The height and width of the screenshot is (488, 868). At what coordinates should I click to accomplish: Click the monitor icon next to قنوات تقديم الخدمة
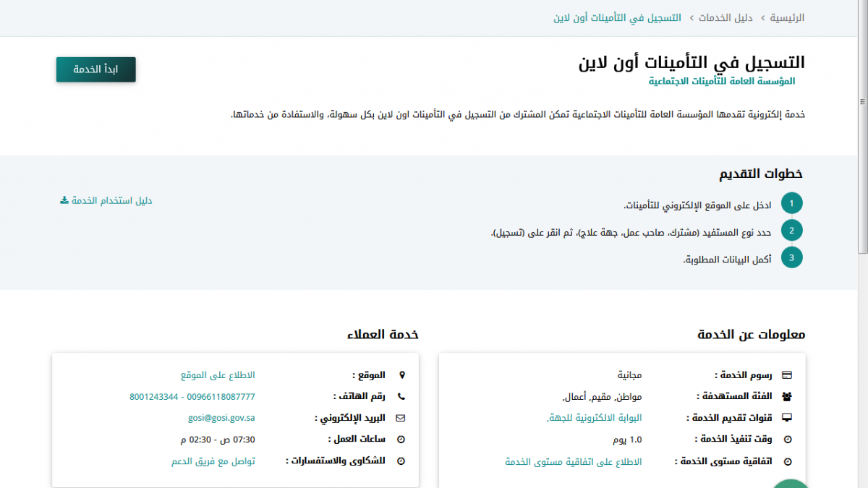coord(788,418)
